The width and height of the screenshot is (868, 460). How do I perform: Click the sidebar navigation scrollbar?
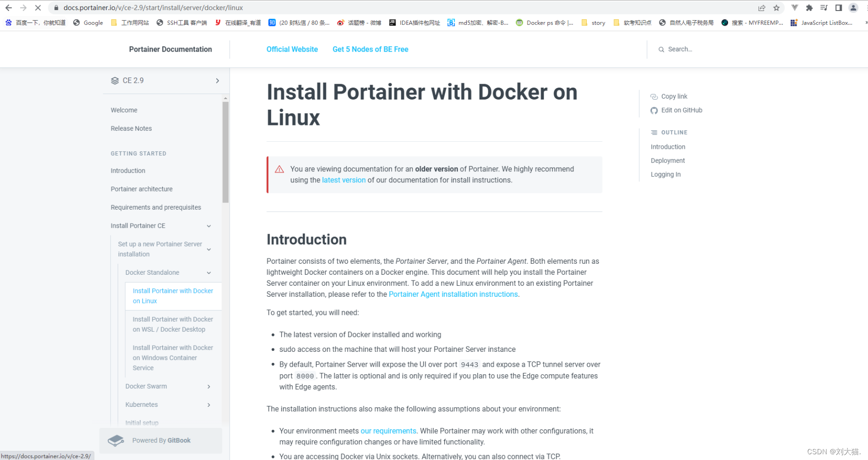(x=225, y=151)
